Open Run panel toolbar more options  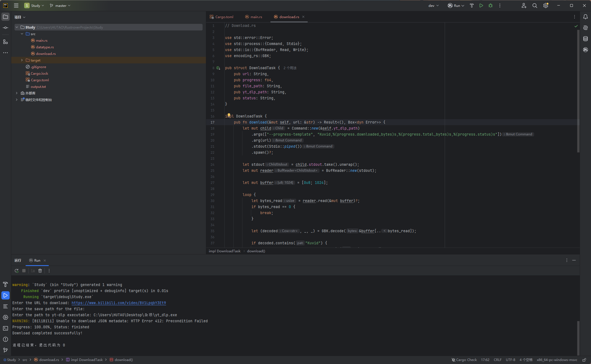point(49,271)
